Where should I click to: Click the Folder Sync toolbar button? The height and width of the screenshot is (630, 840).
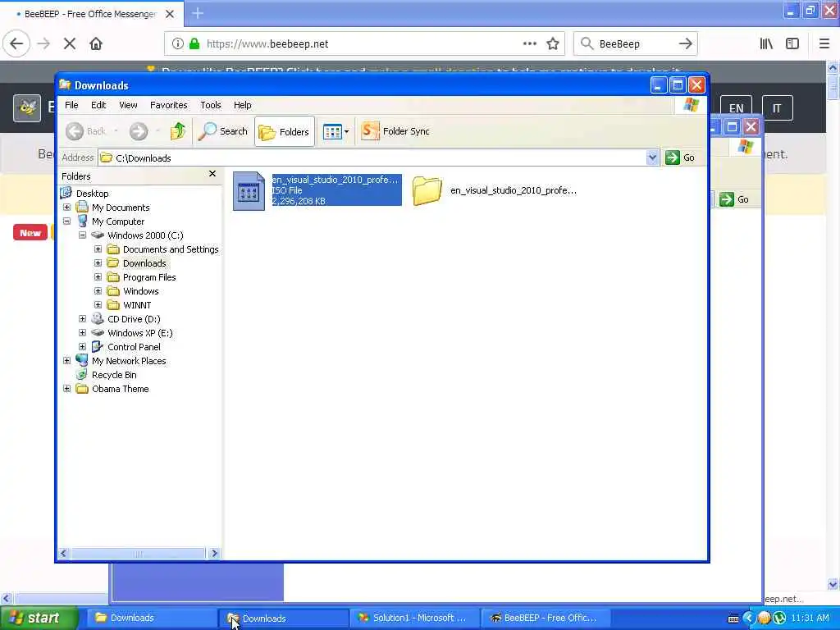coord(395,131)
